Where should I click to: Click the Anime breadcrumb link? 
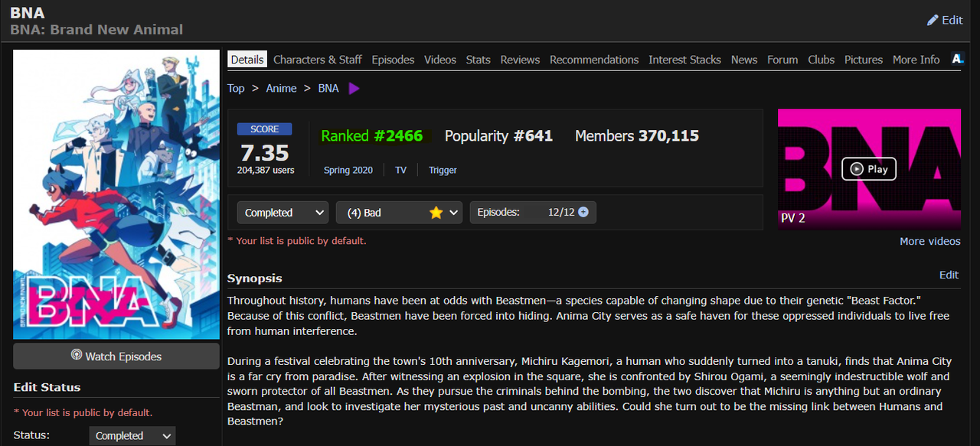point(281,88)
